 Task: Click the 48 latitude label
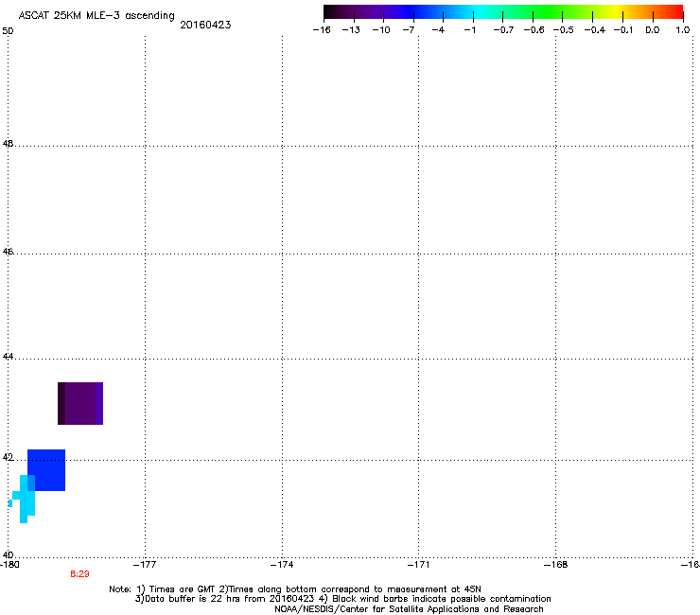8,144
